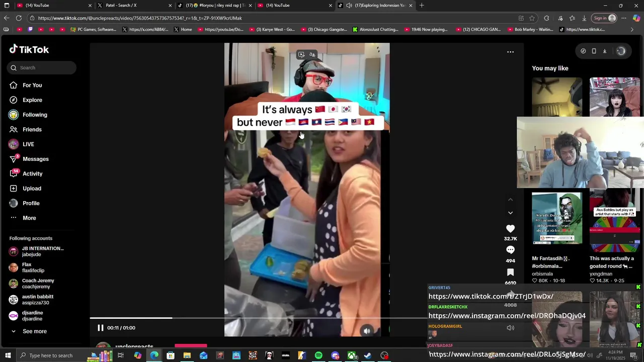Open the Friends page
Image resolution: width=644 pixels, height=362 pixels.
(x=32, y=130)
